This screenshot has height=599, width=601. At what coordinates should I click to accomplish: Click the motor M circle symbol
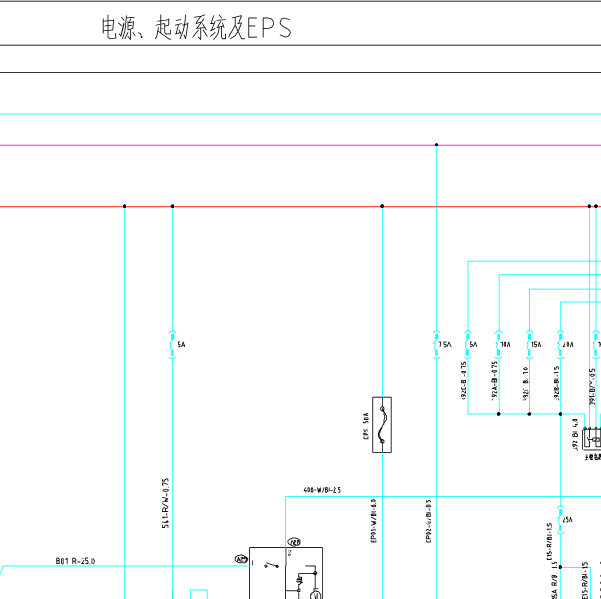click(x=316, y=594)
